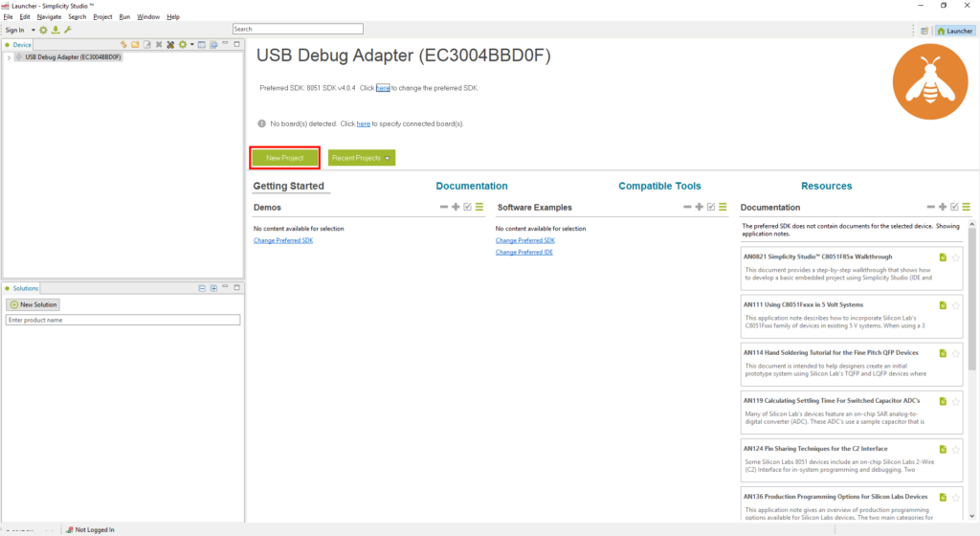Switch to the Compatible Tools tab
This screenshot has width=980, height=536.
click(x=659, y=186)
